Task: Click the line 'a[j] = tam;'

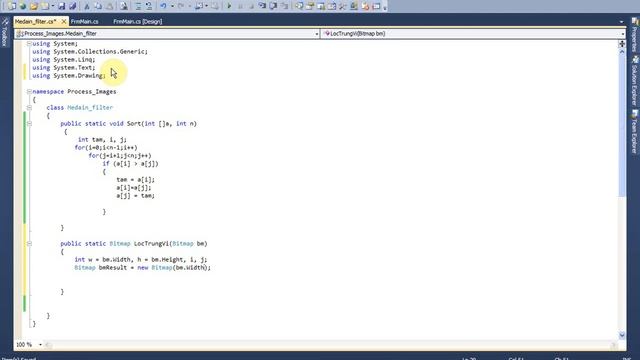Action: [136, 196]
